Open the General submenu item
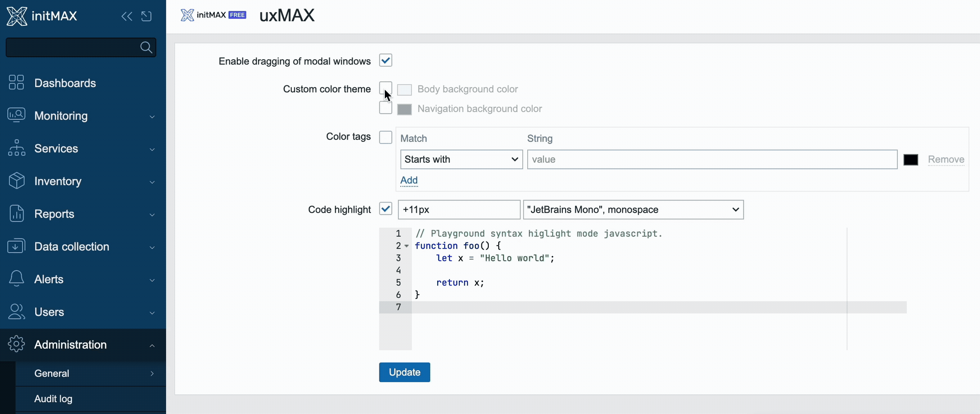 coord(52,373)
